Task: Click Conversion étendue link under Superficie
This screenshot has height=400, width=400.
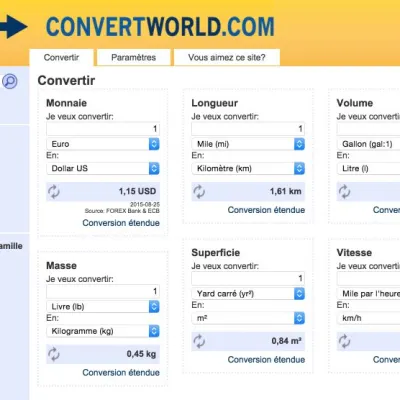Action: pos(266,359)
